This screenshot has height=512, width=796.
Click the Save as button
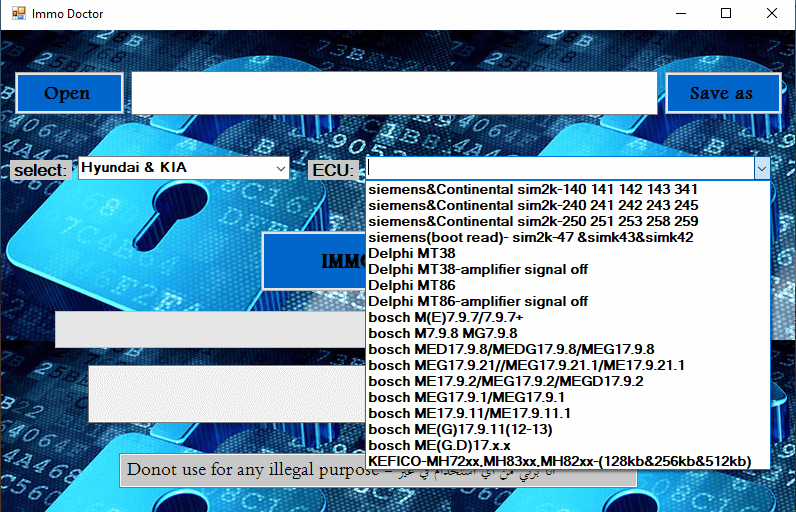[721, 93]
